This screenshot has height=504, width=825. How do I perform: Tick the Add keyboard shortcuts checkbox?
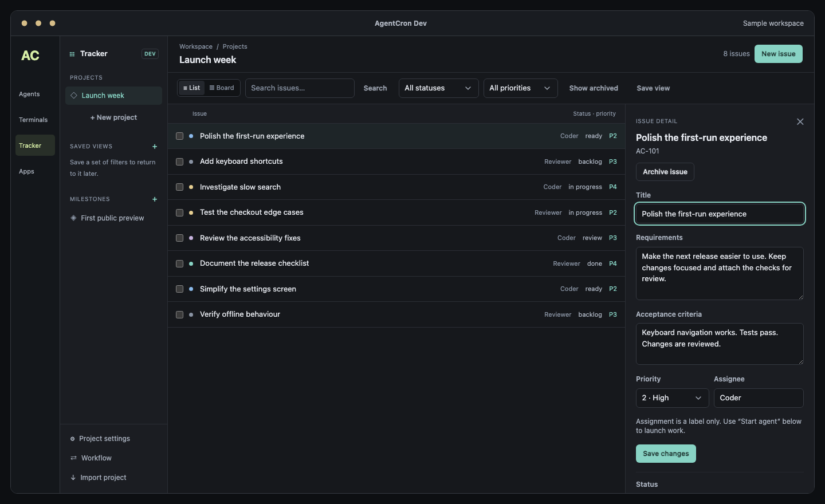(179, 162)
